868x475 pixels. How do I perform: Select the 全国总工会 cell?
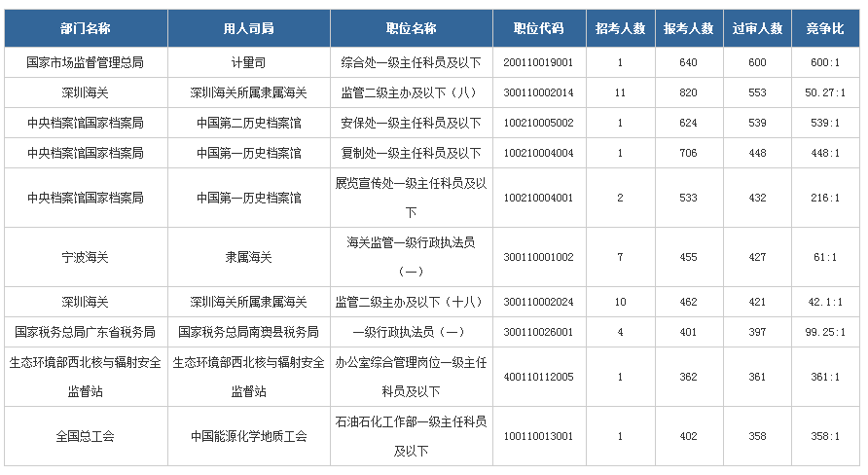(x=86, y=436)
